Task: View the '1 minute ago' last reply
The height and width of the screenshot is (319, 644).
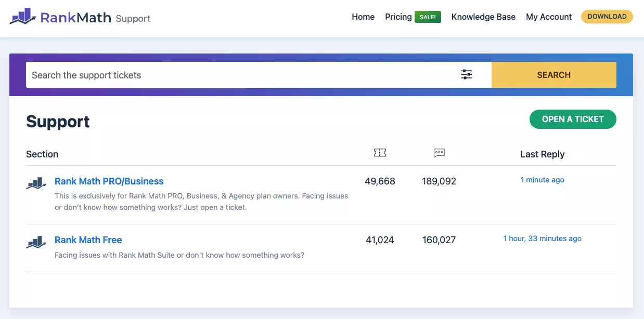Action: point(542,180)
